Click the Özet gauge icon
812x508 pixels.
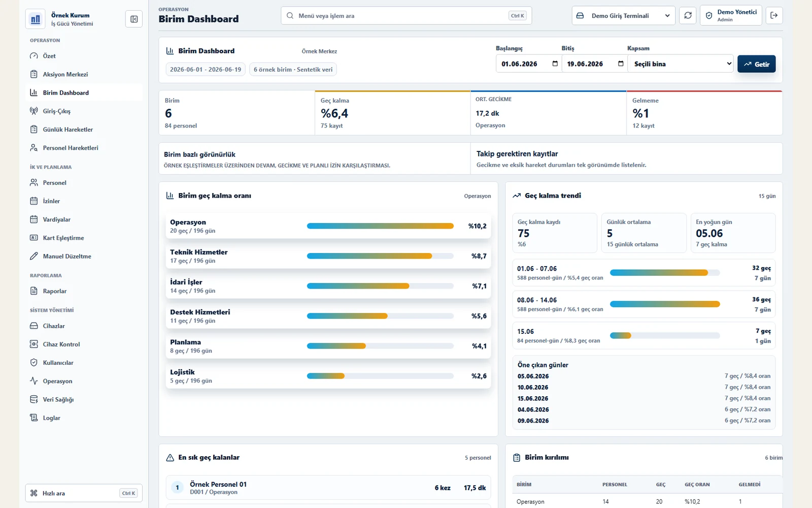point(34,56)
